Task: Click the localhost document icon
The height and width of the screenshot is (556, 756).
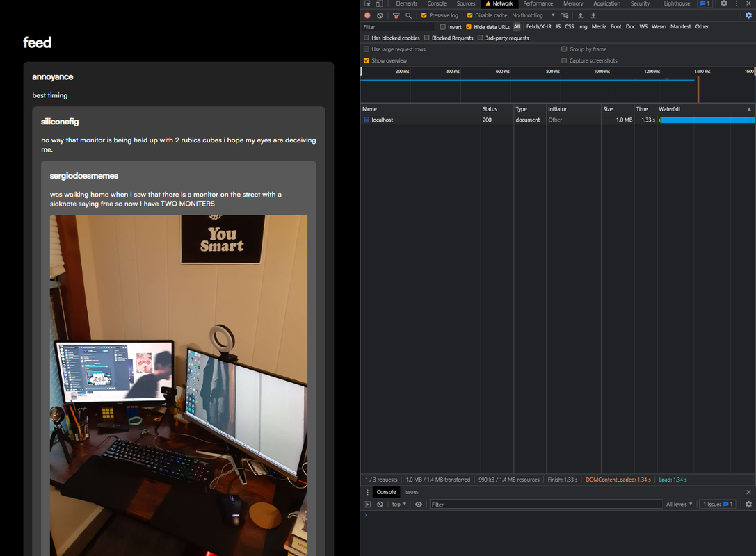Action: pos(367,120)
